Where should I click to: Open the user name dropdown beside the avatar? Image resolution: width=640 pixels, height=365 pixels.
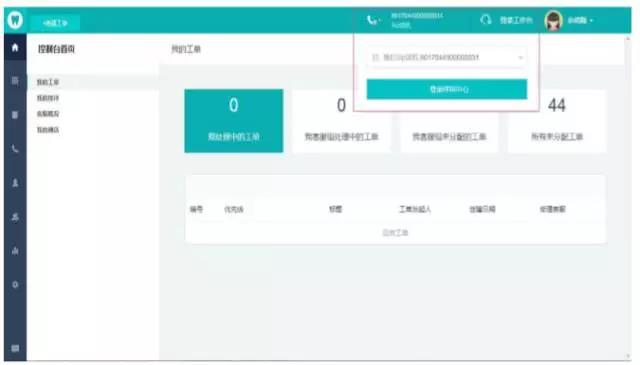click(580, 20)
